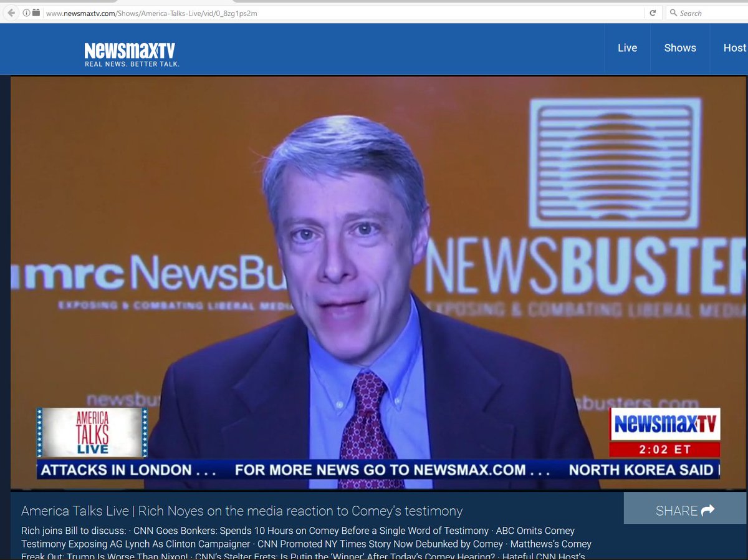Viewport: 748px width, 560px height.
Task: Click the America Talks Live video title
Action: pyautogui.click(x=242, y=511)
